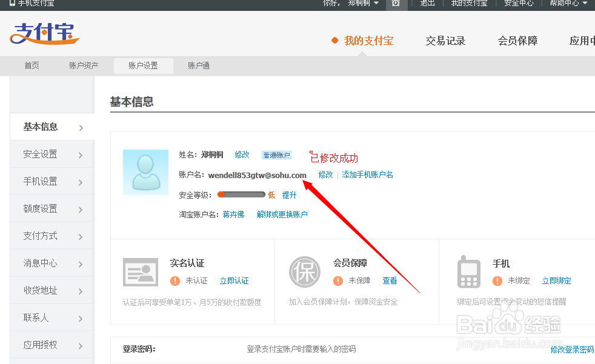
Task: Open 消息中心 in sidebar
Action: coord(52,263)
